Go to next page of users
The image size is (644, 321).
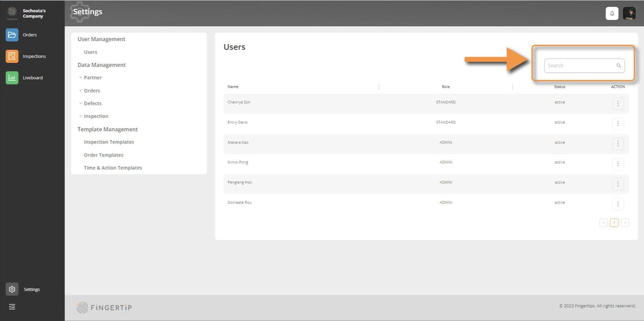point(625,223)
